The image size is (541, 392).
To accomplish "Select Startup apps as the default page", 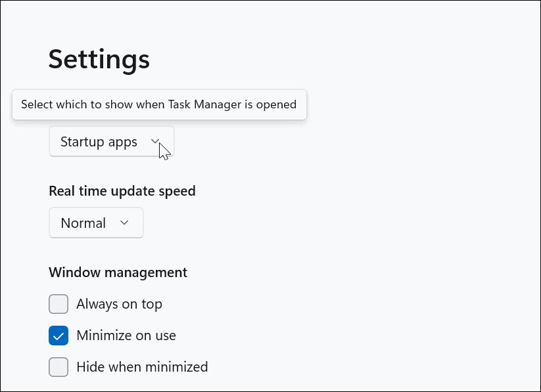I will click(99, 141).
